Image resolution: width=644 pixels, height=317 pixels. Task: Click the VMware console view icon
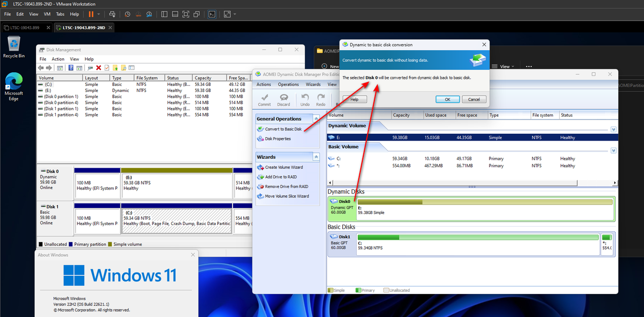(x=212, y=14)
